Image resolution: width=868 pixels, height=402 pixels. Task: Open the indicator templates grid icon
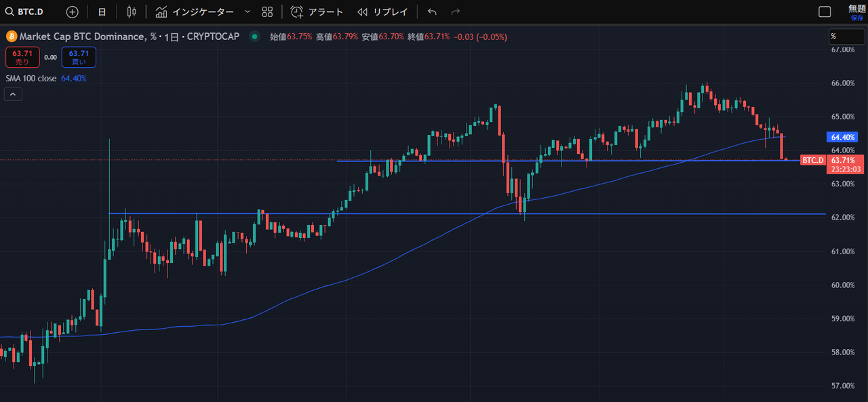[x=267, y=12]
